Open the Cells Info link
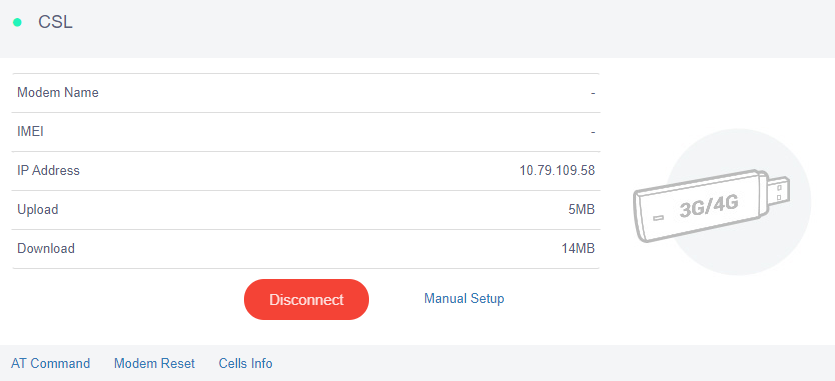This screenshot has height=381, width=835. [x=245, y=363]
